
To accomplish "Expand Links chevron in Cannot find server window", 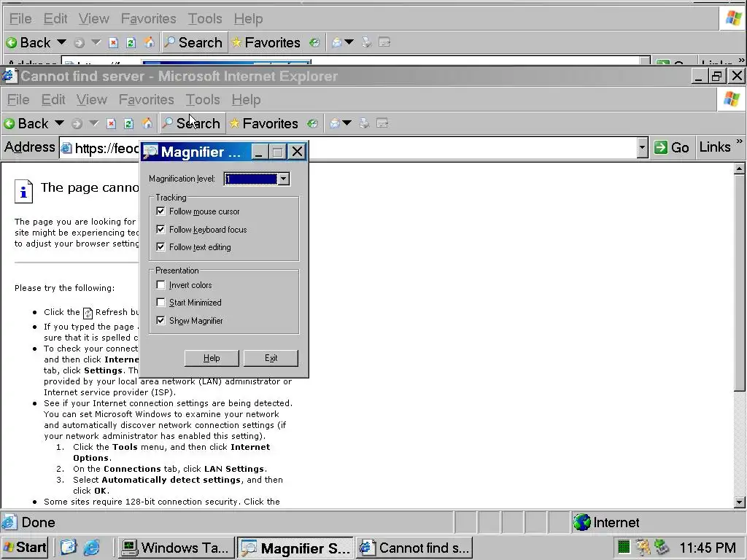I will [740, 141].
